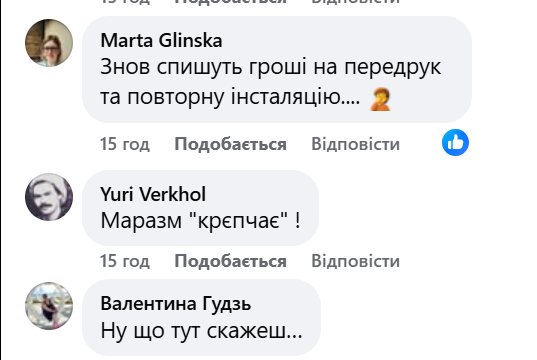537x360 pixels.
Task: Like Yuri Verkhol's comment via Подобається
Action: 230,261
